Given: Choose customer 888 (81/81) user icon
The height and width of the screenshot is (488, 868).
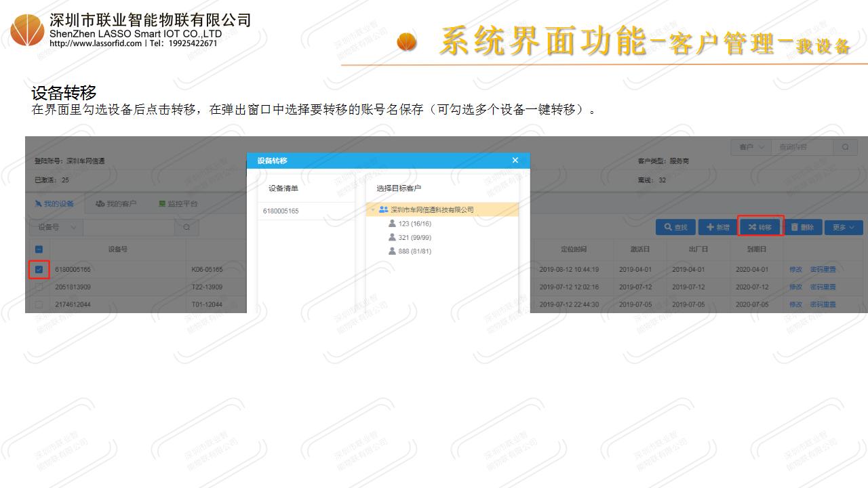Looking at the screenshot, I should (392, 251).
